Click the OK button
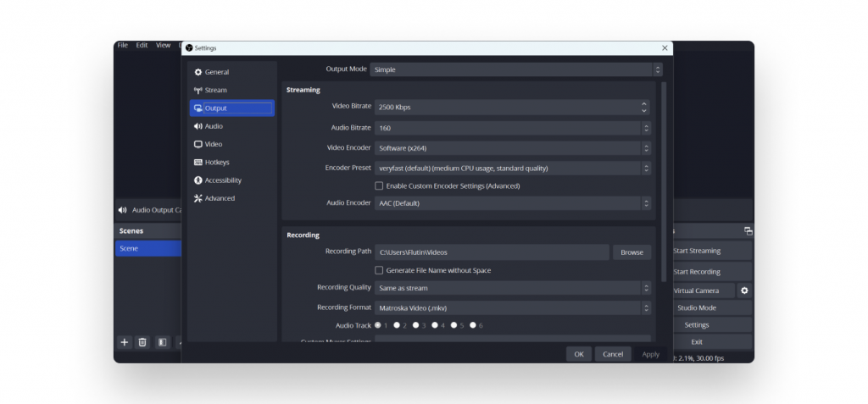 [578, 354]
